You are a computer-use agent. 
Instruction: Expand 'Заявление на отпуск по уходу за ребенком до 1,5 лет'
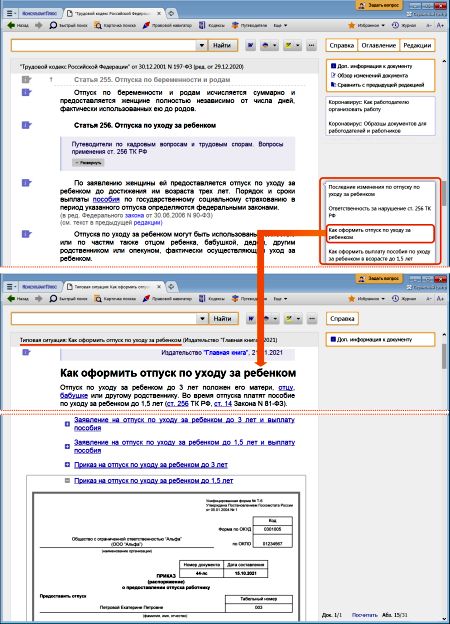67,447
